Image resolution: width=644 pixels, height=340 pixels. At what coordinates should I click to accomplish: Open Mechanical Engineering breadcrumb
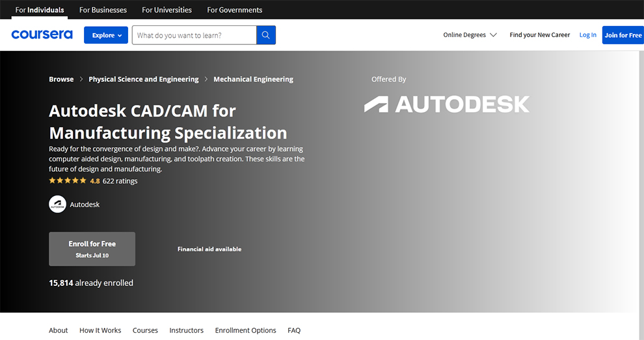coord(254,79)
